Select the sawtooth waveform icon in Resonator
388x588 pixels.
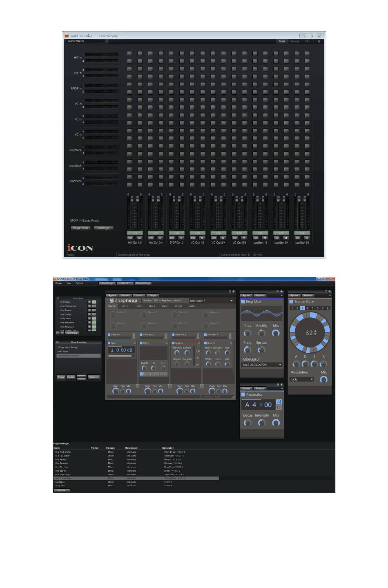279,402
